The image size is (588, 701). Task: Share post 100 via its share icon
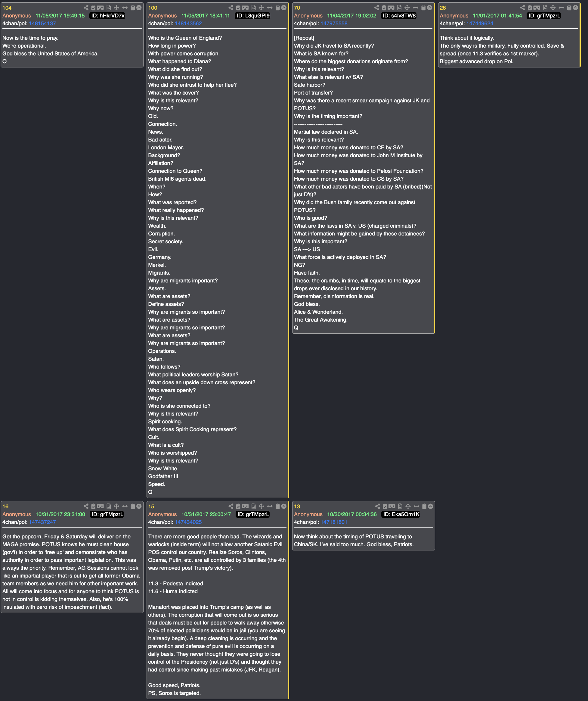231,8
